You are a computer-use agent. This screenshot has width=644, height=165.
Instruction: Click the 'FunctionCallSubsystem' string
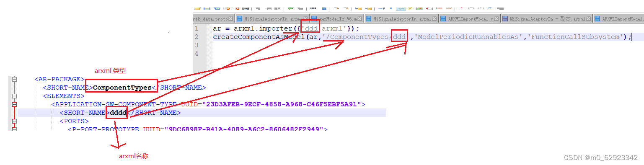coord(575,37)
